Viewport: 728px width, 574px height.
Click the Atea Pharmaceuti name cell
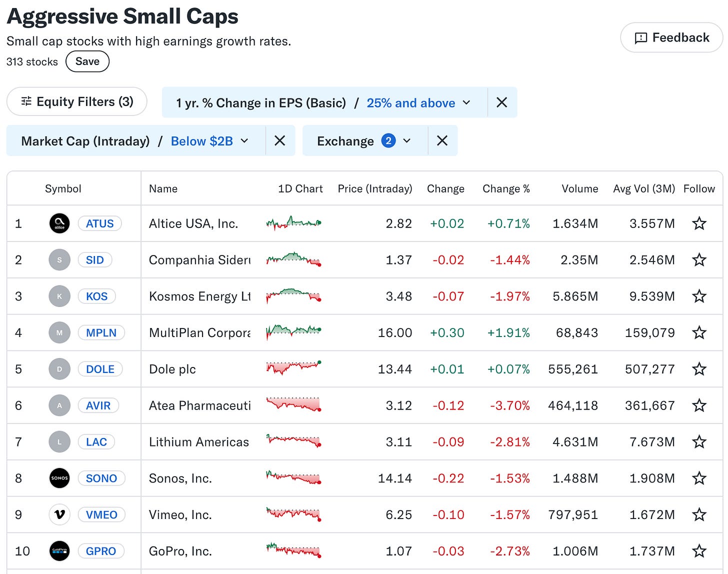click(x=199, y=405)
